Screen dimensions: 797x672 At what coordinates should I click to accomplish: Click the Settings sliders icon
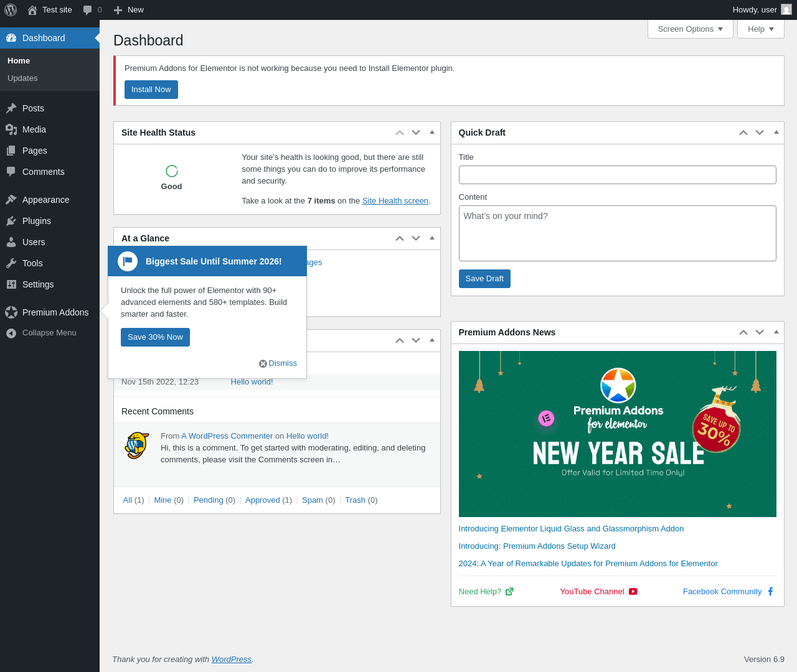coord(11,284)
